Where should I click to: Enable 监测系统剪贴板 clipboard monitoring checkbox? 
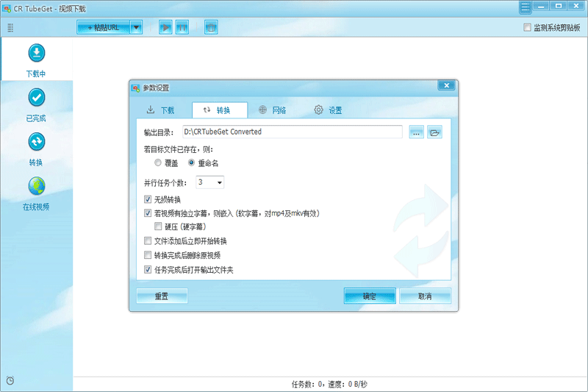tap(527, 27)
